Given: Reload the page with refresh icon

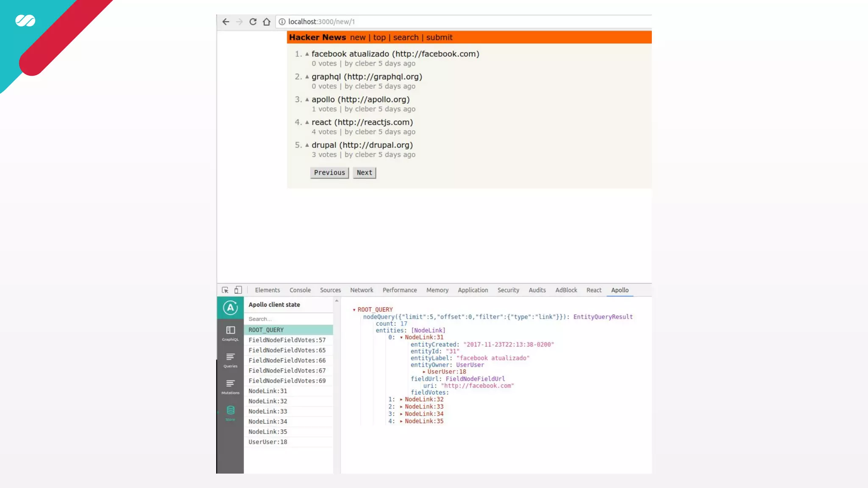Looking at the screenshot, I should click(253, 22).
